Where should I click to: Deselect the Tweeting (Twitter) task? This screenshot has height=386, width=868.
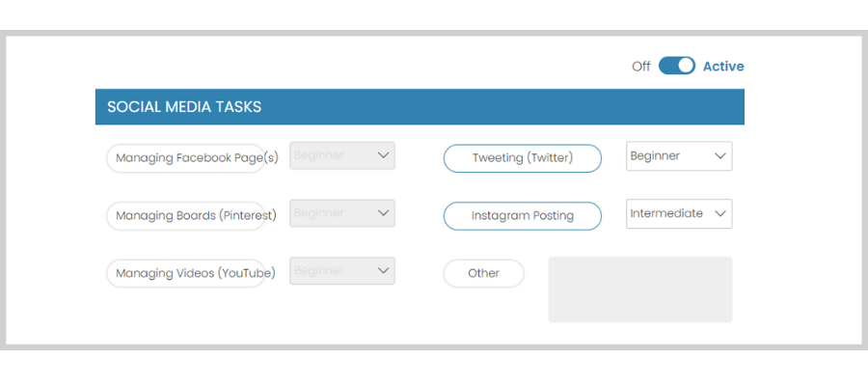[x=522, y=158]
